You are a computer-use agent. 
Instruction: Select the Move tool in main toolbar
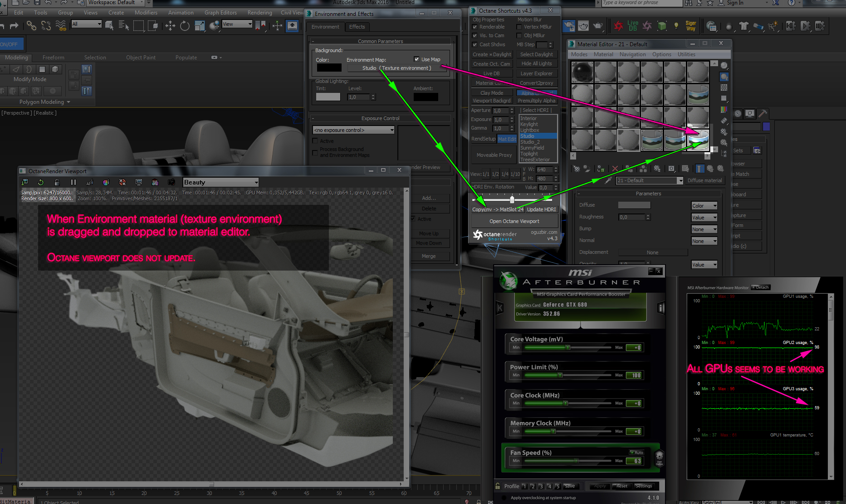click(170, 26)
